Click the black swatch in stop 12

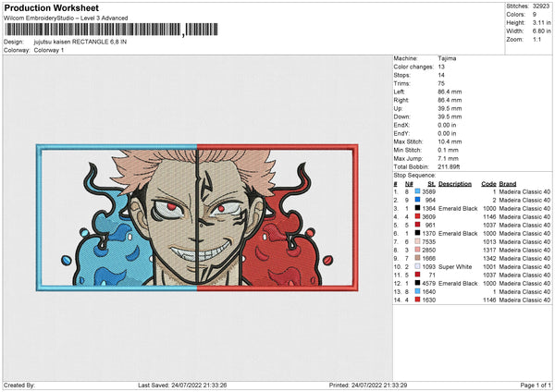418,283
